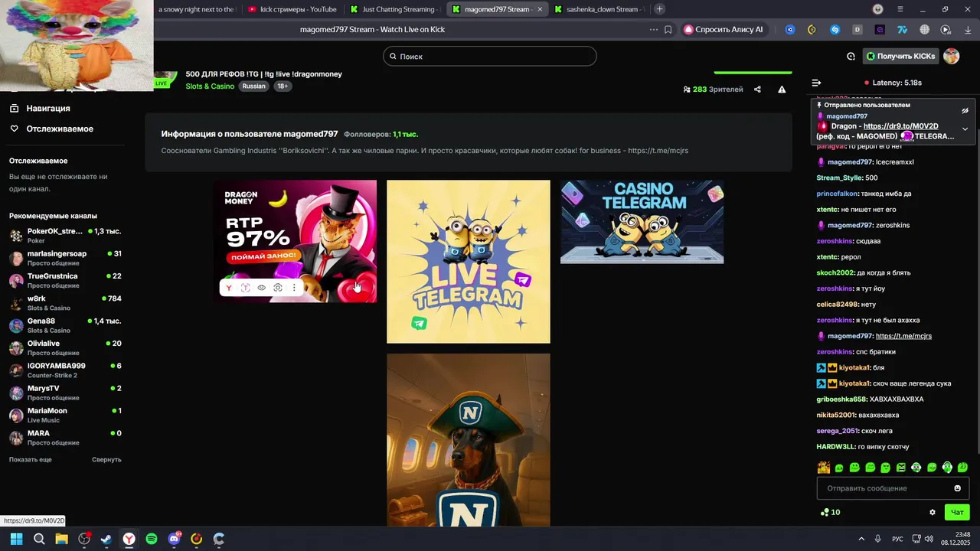Click the green Чат send button

coord(957,513)
